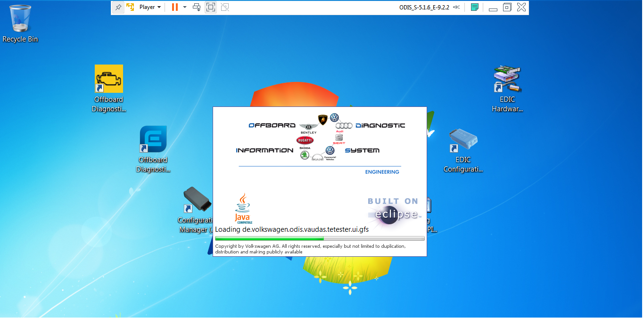The width and height of the screenshot is (644, 318).
Task: Click the pin icon in VMware toolbar
Action: click(x=118, y=7)
